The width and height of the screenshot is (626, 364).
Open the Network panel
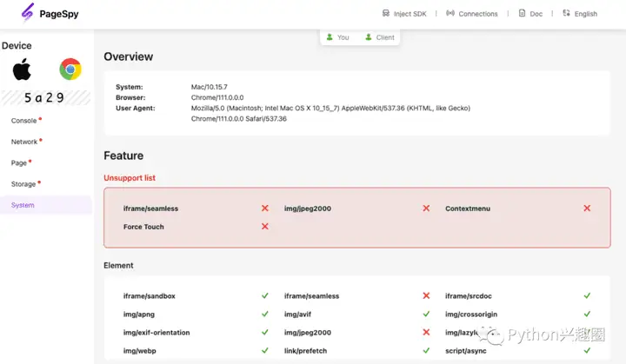tap(24, 142)
